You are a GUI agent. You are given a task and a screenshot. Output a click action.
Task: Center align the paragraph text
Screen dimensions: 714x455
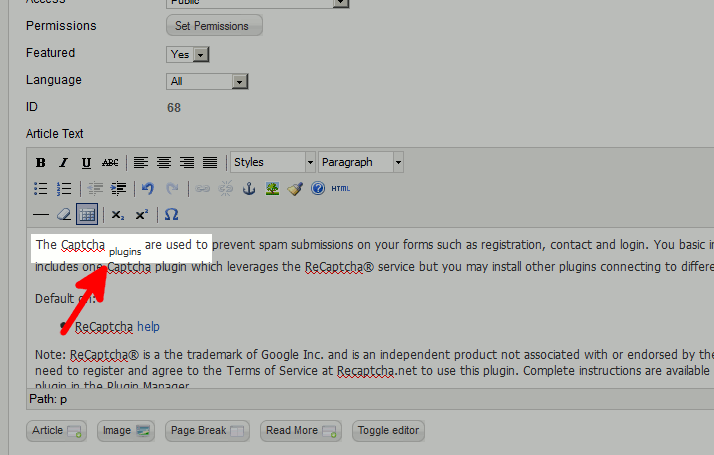coord(164,163)
